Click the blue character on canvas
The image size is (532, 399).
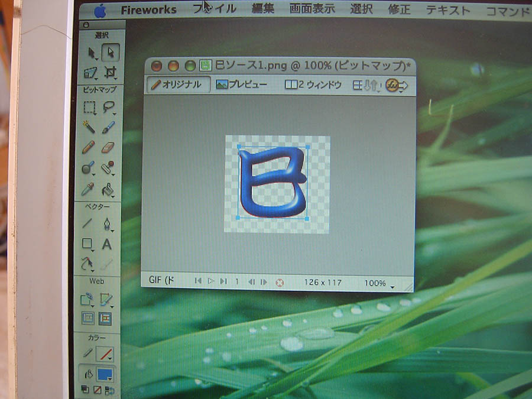[273, 182]
